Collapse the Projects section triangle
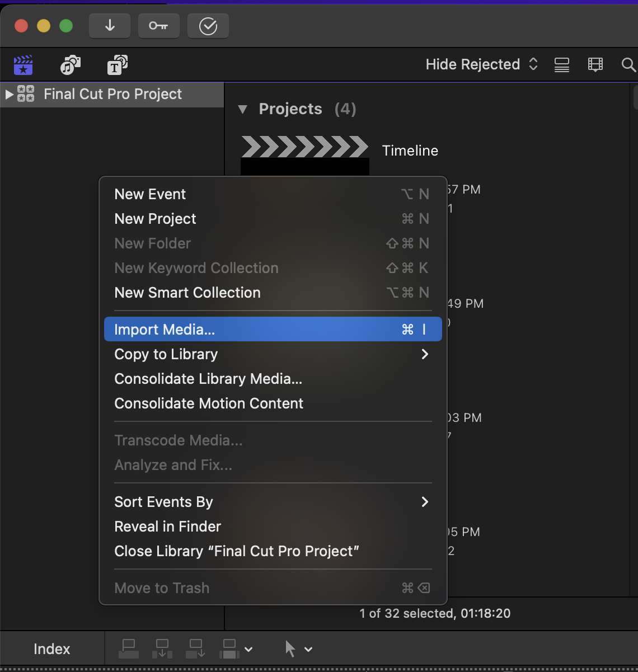 [242, 109]
